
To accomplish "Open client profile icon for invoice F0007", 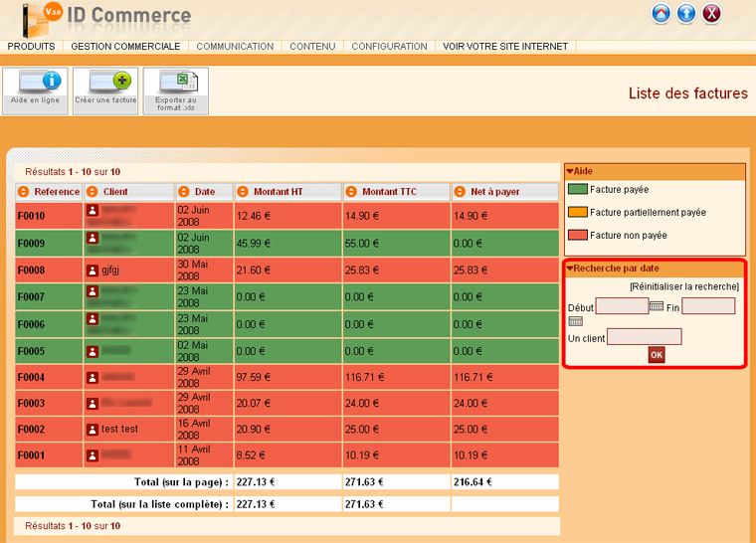I will [93, 291].
